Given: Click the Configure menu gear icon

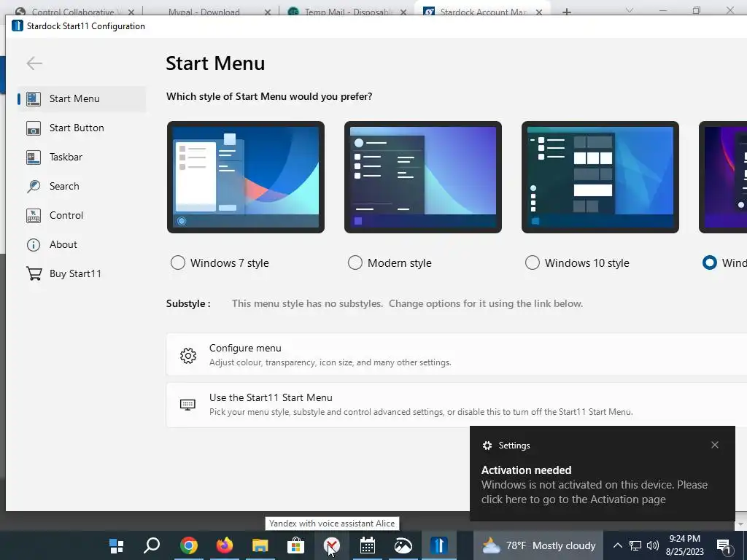Looking at the screenshot, I should (188, 355).
